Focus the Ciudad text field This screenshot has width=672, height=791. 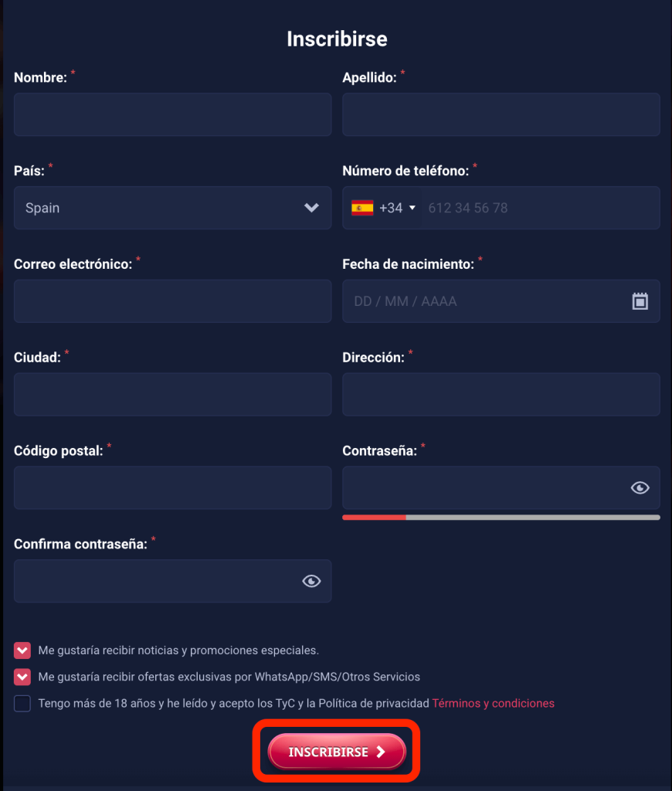(172, 394)
